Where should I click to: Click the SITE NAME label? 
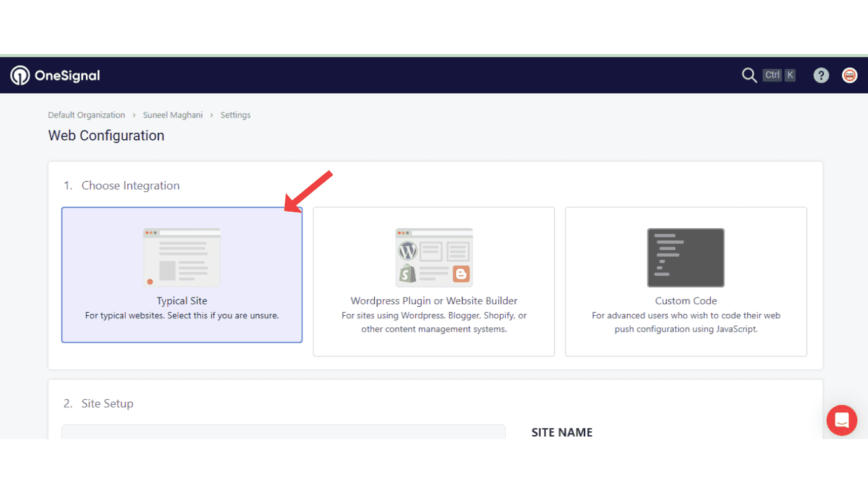(x=562, y=432)
